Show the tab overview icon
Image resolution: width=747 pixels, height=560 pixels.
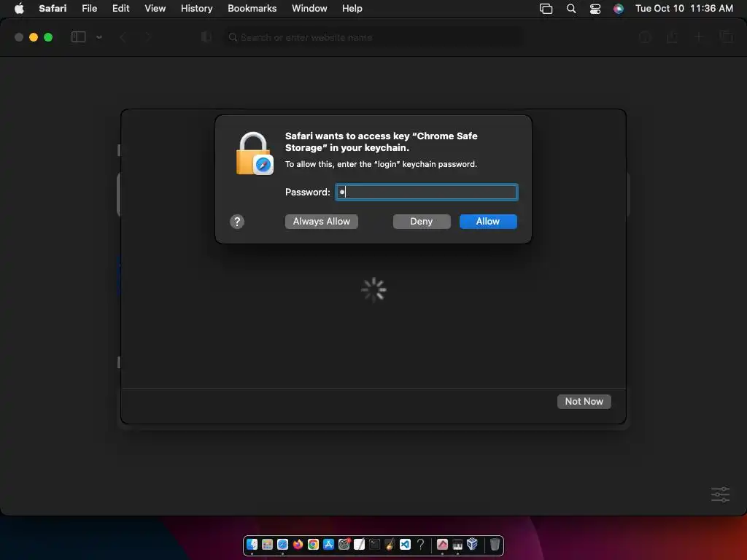pos(726,36)
